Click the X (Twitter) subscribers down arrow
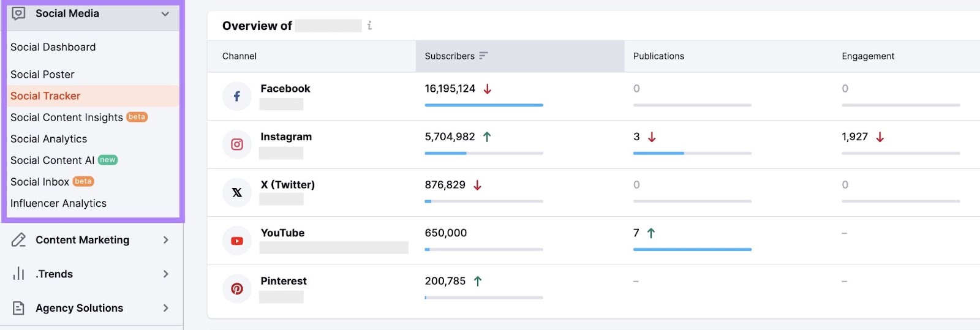The width and height of the screenshot is (980, 330). pyautogui.click(x=478, y=185)
